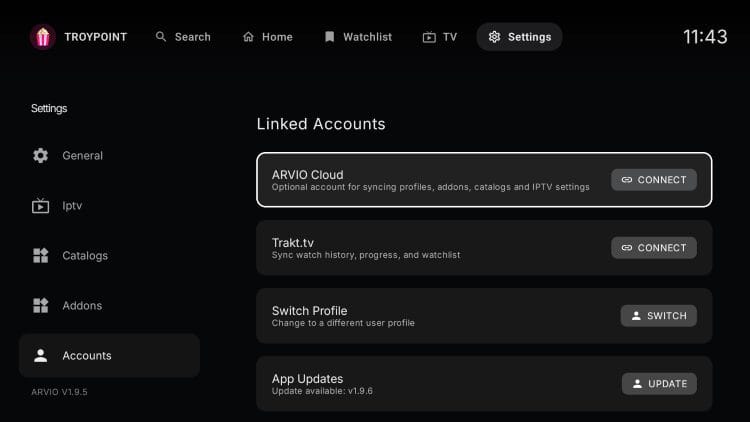
Task: Click SWITCH to change user profile
Action: [x=659, y=316]
